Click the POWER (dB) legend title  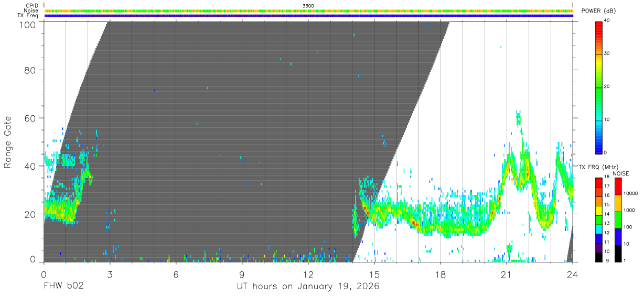(598, 11)
